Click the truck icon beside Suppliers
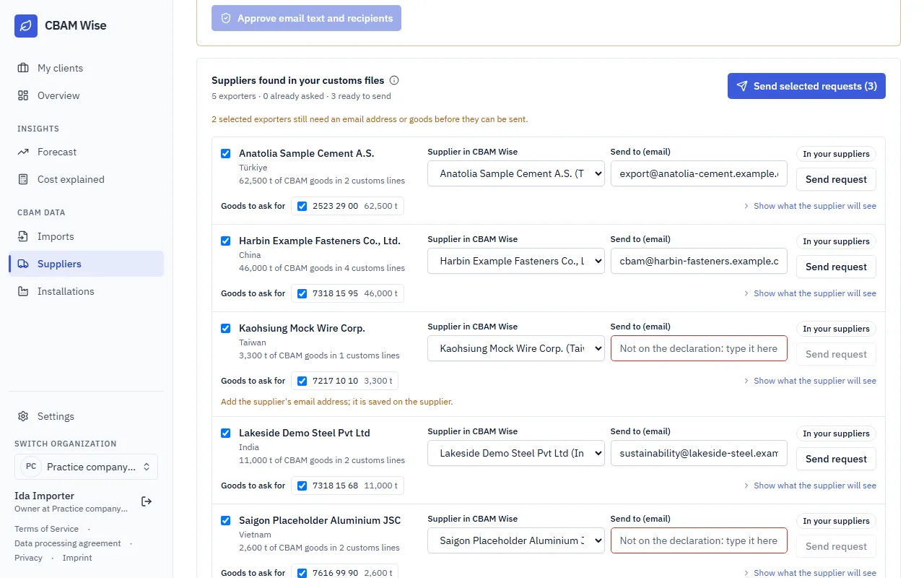 [x=23, y=264]
